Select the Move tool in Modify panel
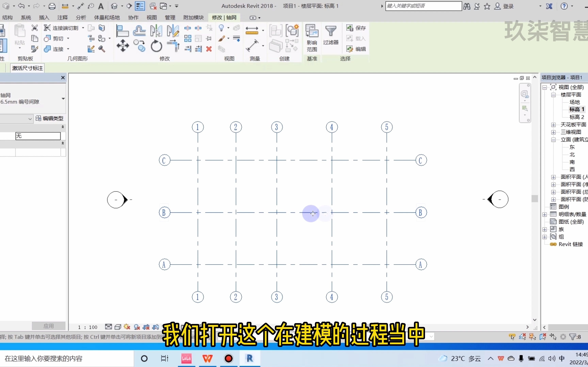 tap(123, 46)
